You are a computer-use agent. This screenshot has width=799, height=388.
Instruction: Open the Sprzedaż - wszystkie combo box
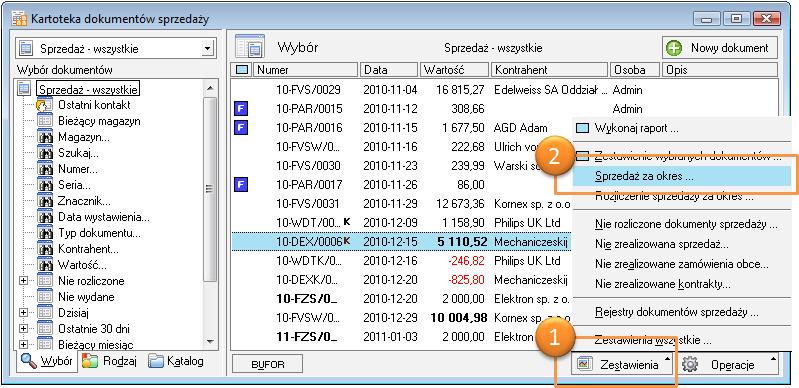[206, 49]
